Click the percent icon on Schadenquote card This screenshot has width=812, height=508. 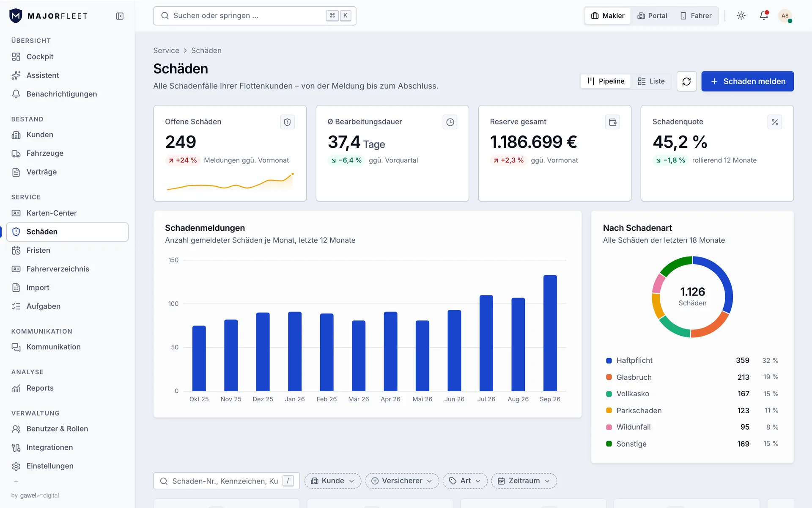775,122
